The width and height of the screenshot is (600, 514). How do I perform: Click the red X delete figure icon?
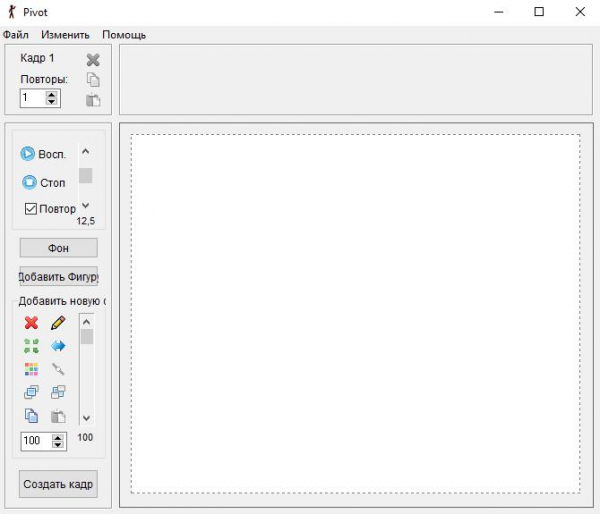31,323
